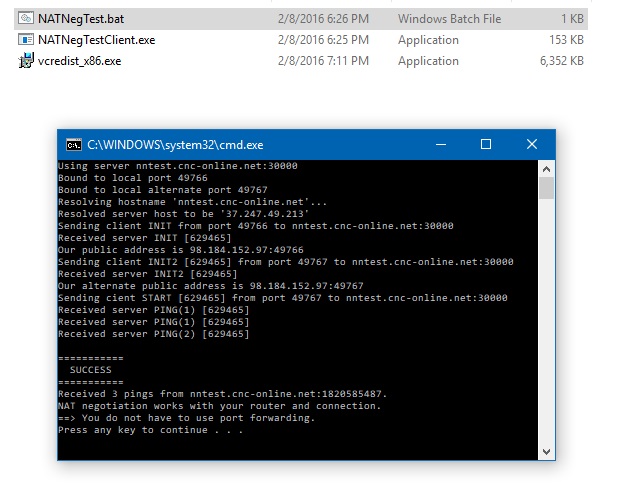Select the NATNegTest.bat file name
The width and height of the screenshot is (621, 497).
[x=80, y=19]
